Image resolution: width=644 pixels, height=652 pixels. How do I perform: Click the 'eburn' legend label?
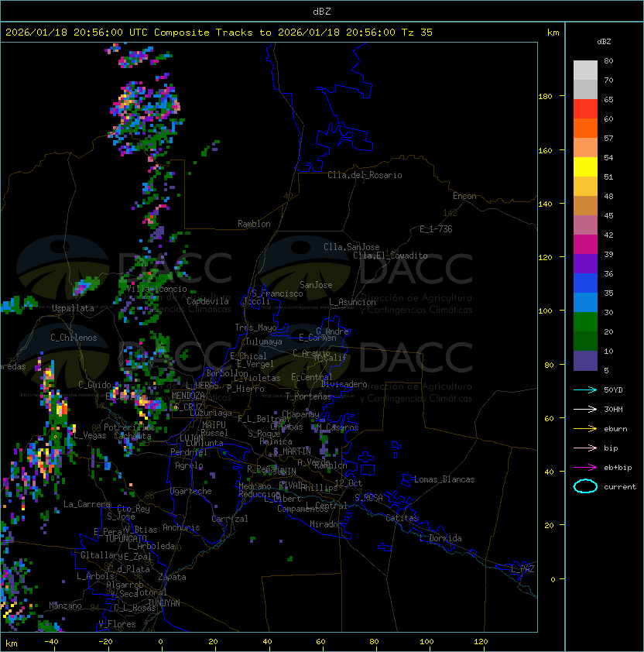click(x=615, y=429)
